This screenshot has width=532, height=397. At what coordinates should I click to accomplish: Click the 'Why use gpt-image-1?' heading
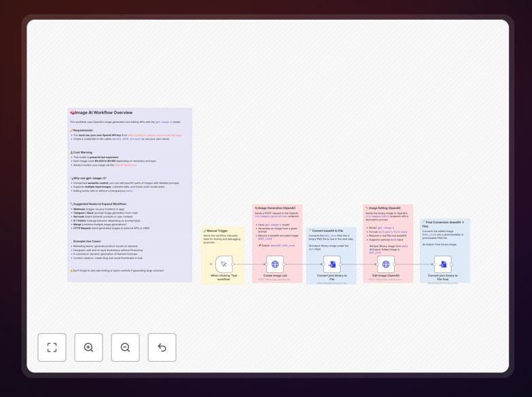[88, 178]
